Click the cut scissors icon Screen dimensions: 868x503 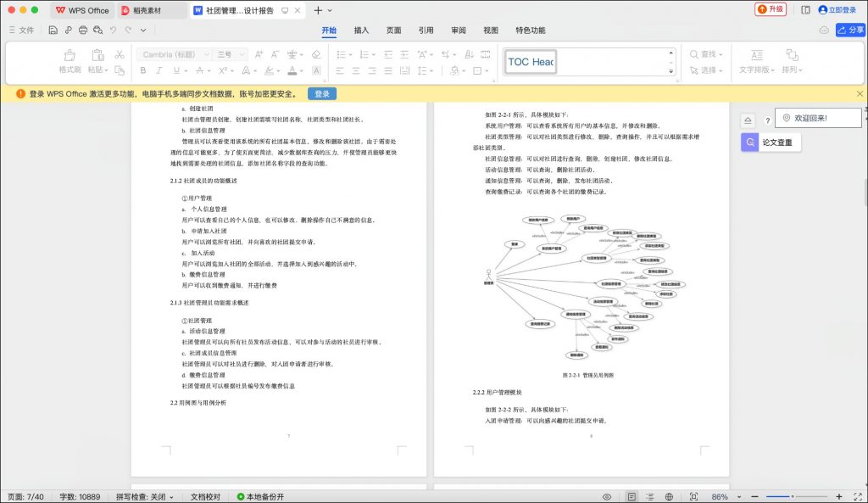120,54
